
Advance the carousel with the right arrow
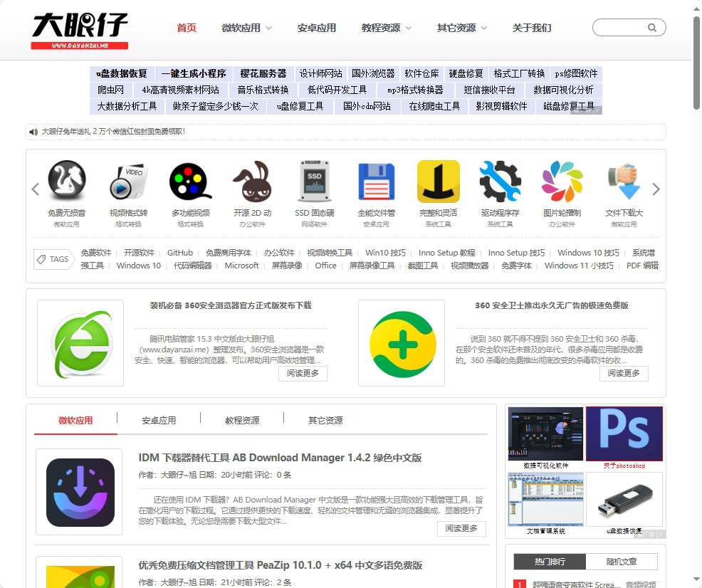(x=656, y=189)
